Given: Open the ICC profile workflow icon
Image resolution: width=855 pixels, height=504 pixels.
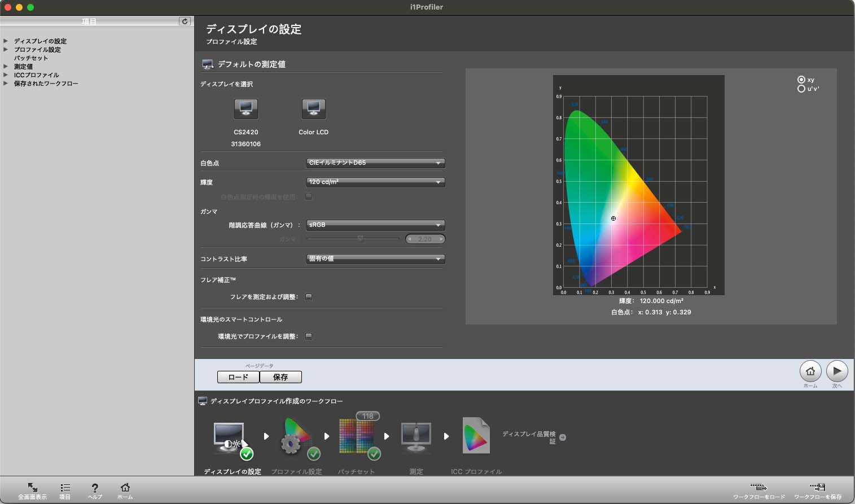Looking at the screenshot, I should click(476, 436).
